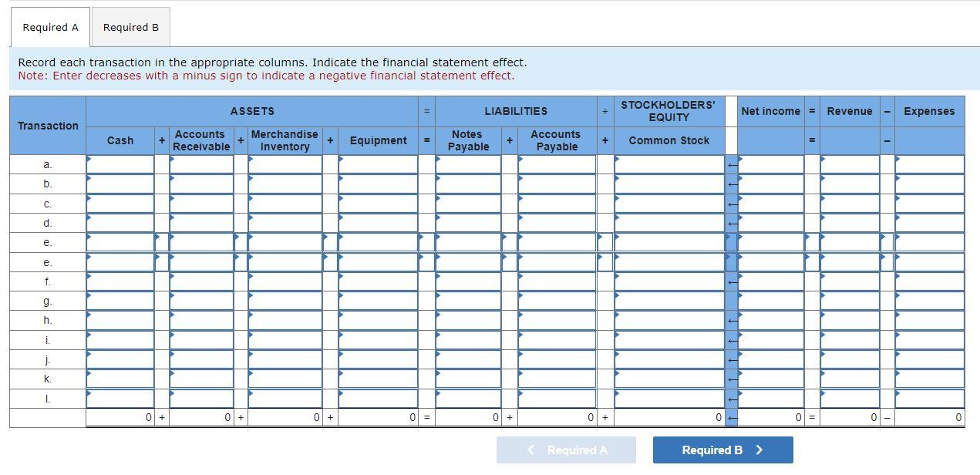Screen dimensions: 980x475
Task: Click the Net income column header
Action: (771, 111)
